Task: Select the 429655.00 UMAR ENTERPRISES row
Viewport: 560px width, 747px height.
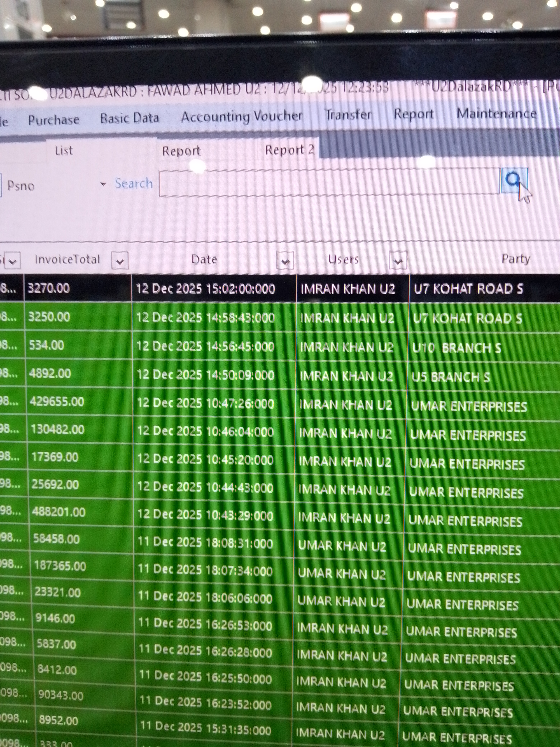Action: coord(57,402)
